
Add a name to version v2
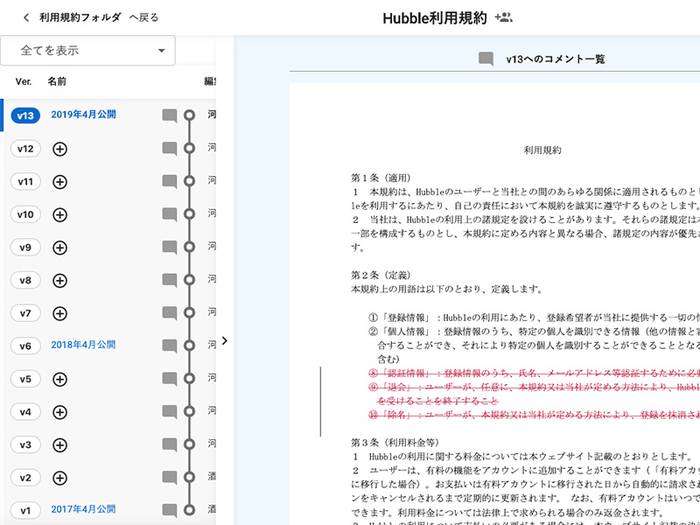[x=60, y=478]
